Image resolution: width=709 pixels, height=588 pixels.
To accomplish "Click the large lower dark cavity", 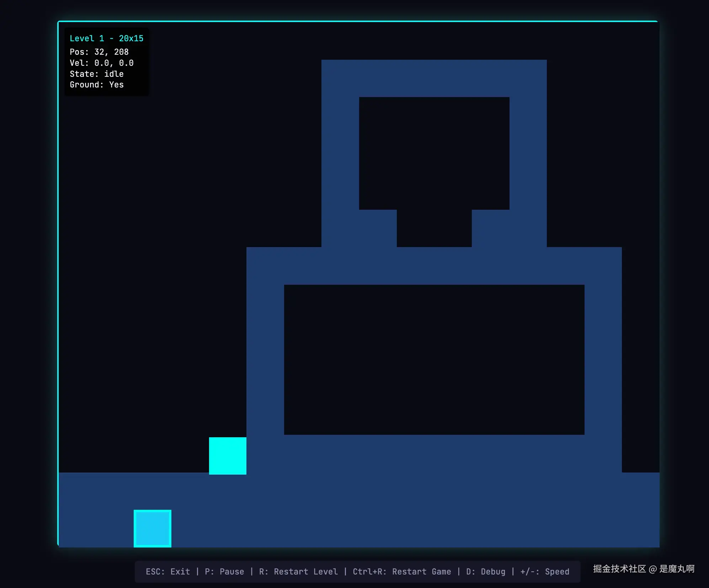I will point(434,359).
